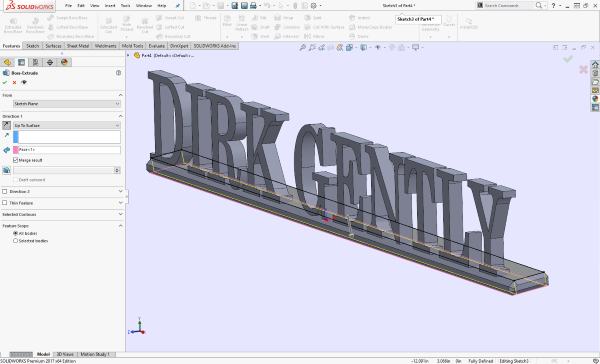Open View Settings monitor icon
This screenshot has width=600, height=364.
(416, 47)
